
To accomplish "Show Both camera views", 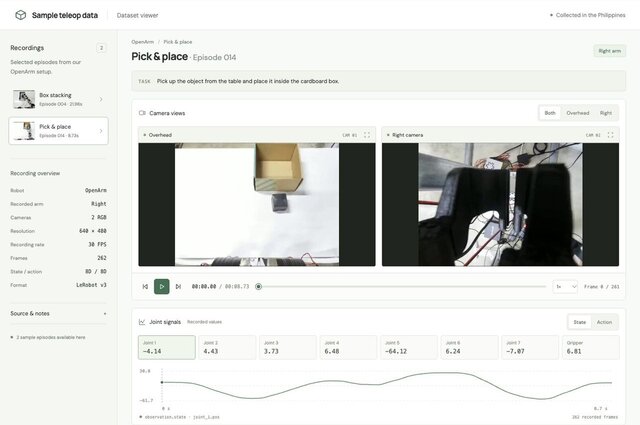I will (x=550, y=113).
